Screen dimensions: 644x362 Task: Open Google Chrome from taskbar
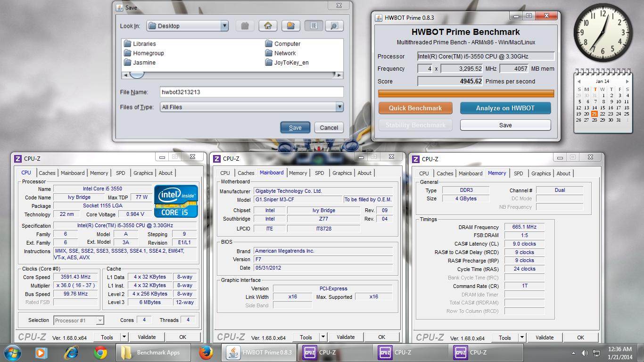(100, 353)
